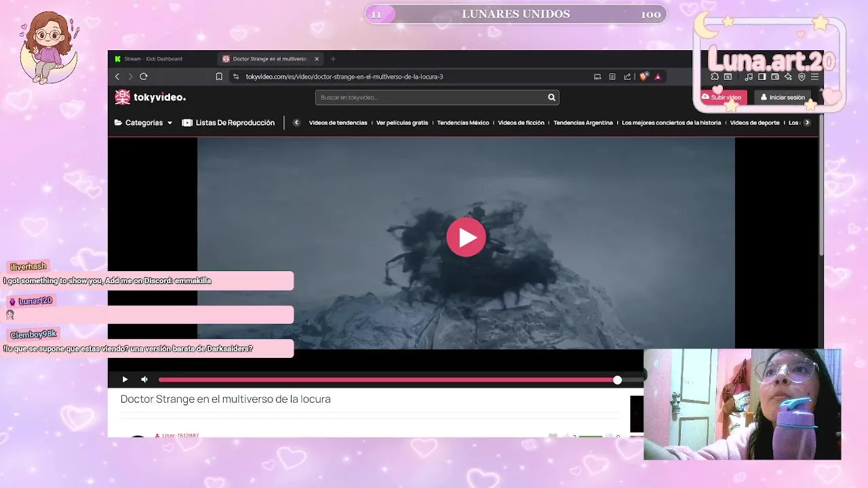Screen dimensions: 868x488
Task: Reload the page with the refresh icon
Action: (x=144, y=77)
